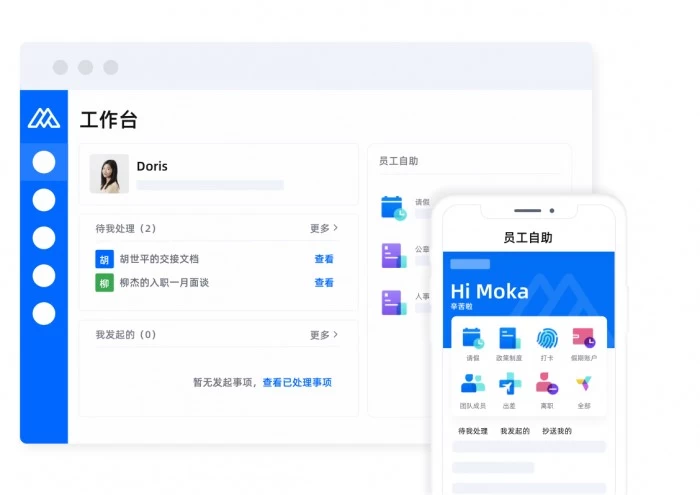Viewport: 700px width, 495px height.
Task: Click 查看 for 柳杰的入职一月面谈
Action: click(324, 283)
